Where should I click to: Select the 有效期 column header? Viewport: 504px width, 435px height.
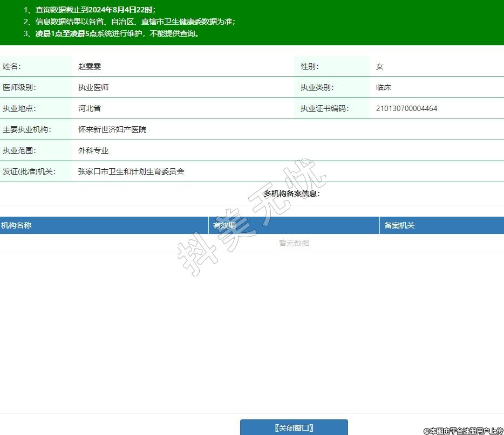tap(224, 225)
